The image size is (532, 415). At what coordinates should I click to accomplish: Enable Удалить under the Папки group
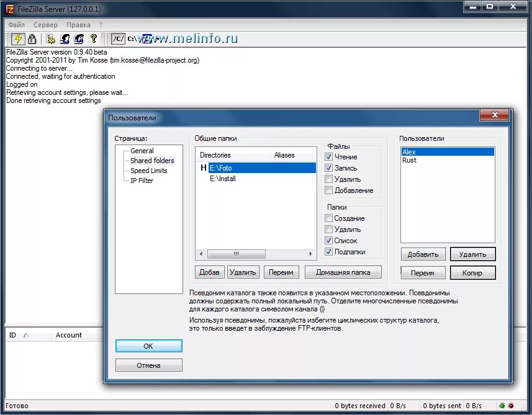[328, 229]
